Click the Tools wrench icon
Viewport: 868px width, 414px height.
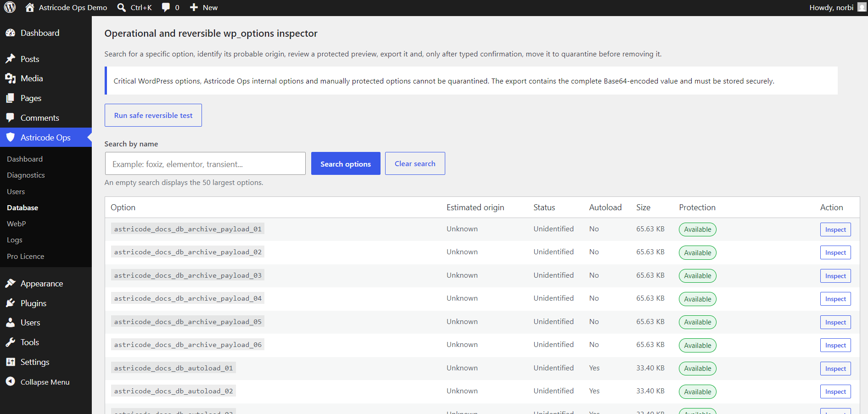[x=10, y=342]
